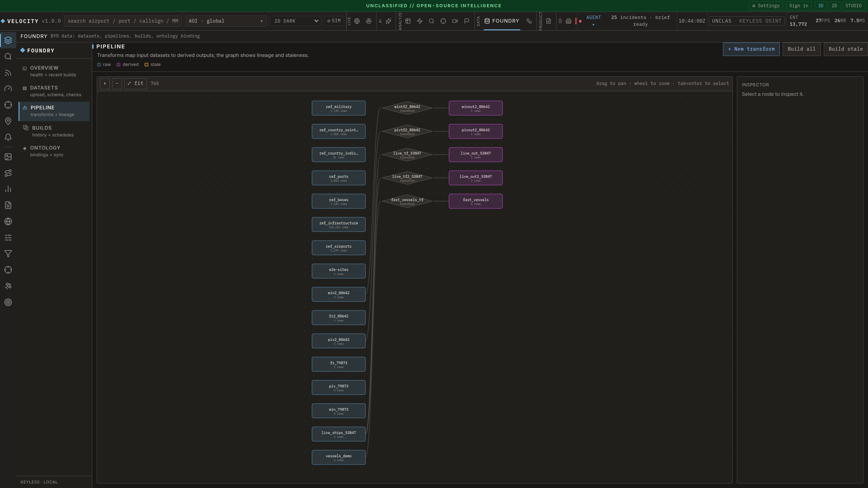The image size is (868, 488).
Task: Click the 3D buildings icon in top toolbar
Action: (568, 21)
